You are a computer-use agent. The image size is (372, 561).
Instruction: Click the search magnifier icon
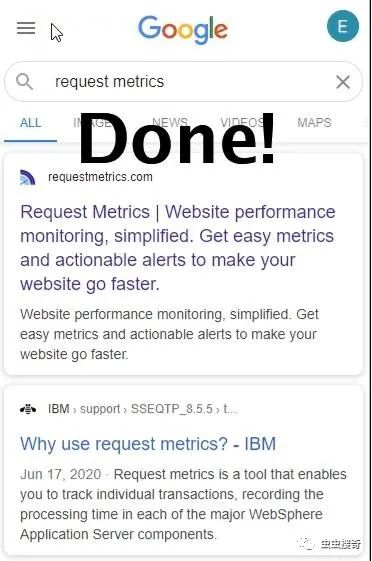click(24, 82)
